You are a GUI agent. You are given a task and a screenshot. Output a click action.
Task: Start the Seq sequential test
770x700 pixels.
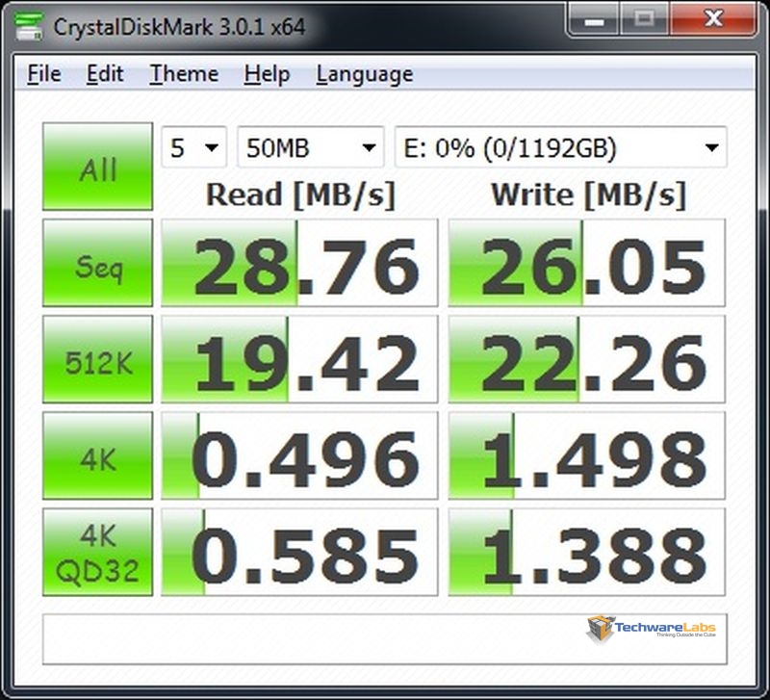[x=98, y=263]
